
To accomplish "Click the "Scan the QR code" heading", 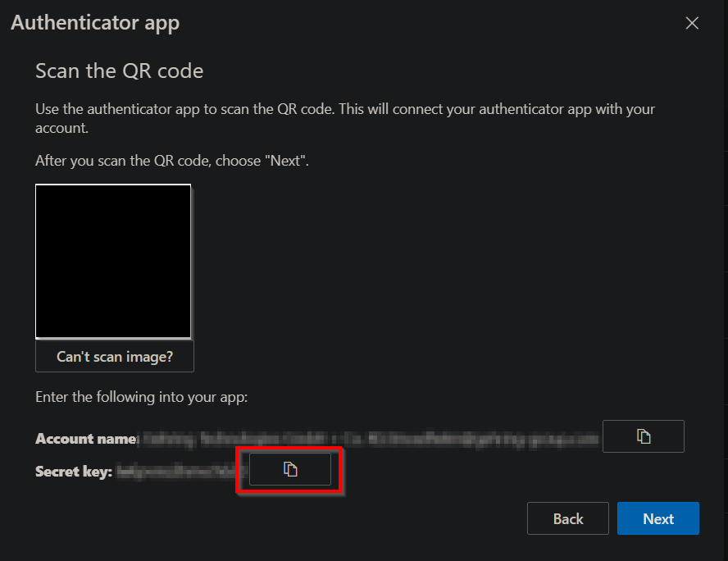I will [119, 71].
